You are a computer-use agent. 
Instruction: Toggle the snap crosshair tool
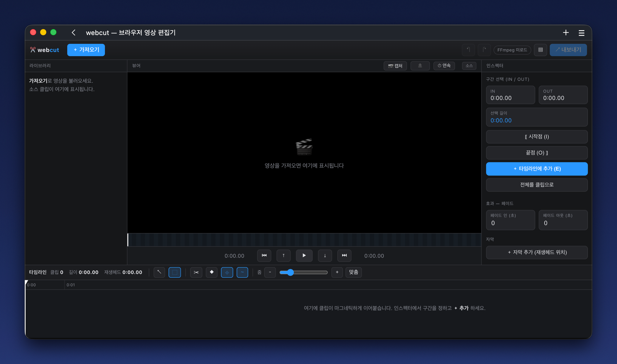227,272
